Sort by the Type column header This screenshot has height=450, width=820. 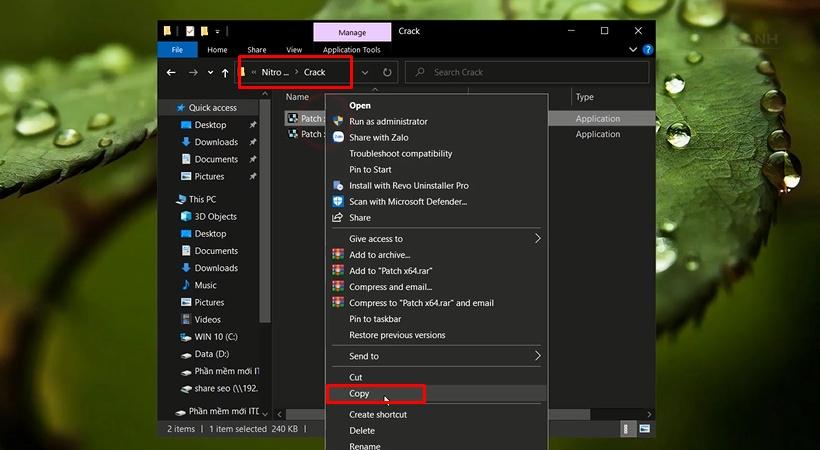point(585,97)
